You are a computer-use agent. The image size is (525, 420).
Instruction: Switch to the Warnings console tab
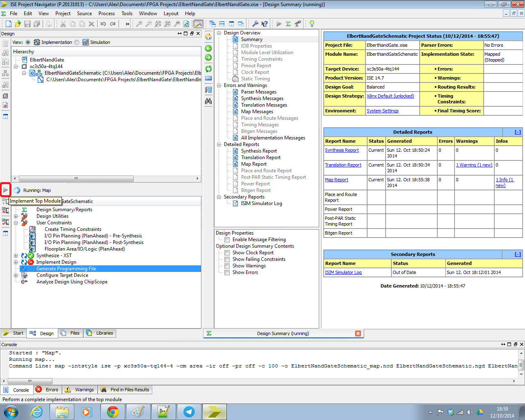[x=80, y=390]
